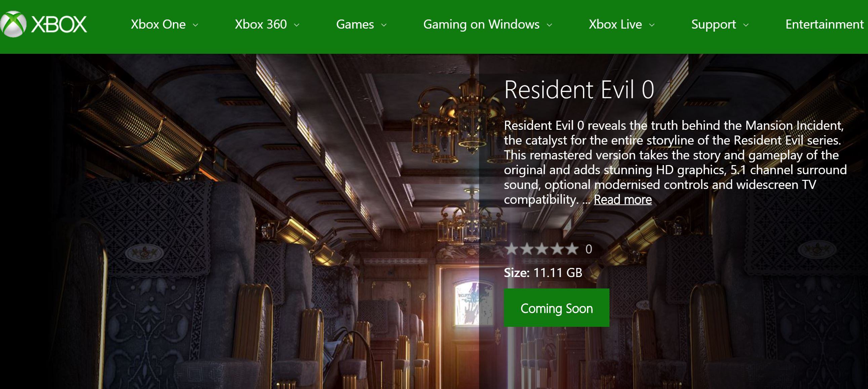Expand the chevron beside Support
This screenshot has height=389, width=868.
[746, 25]
